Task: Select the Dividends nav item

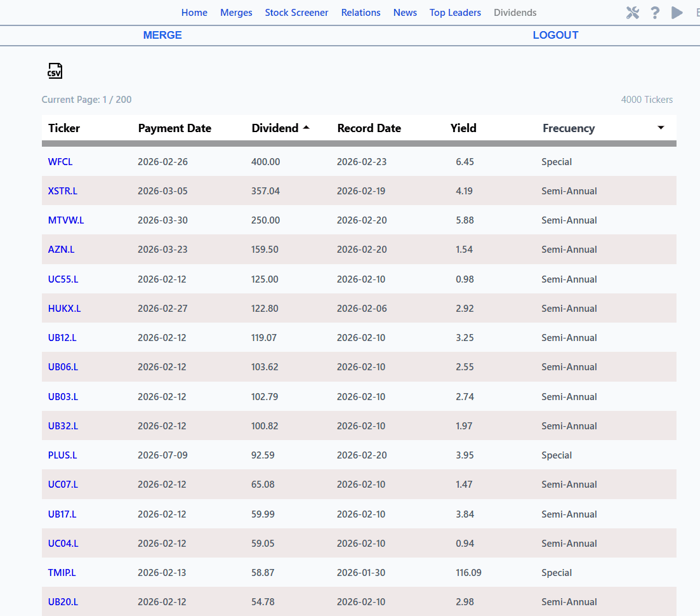Action: 515,13
